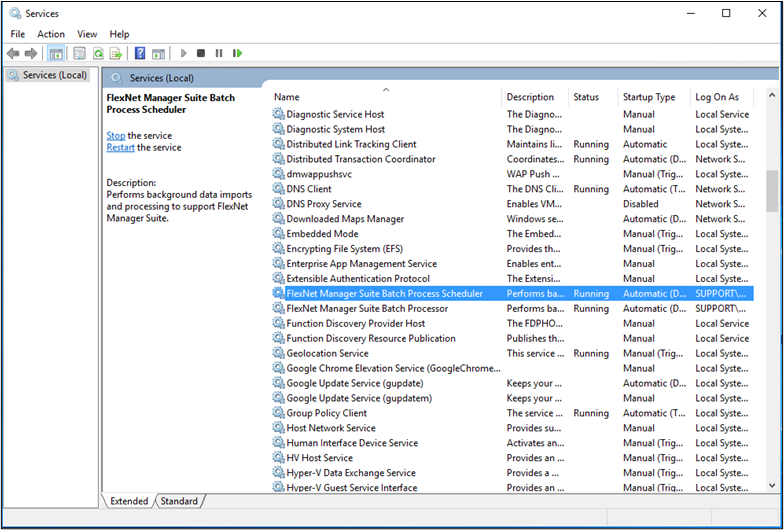Click the gear icon beside dmwappushsvc
784x530 pixels.
tap(278, 174)
